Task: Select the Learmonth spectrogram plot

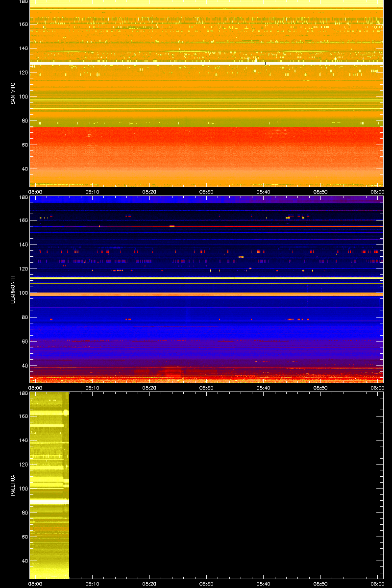Action: point(206,289)
